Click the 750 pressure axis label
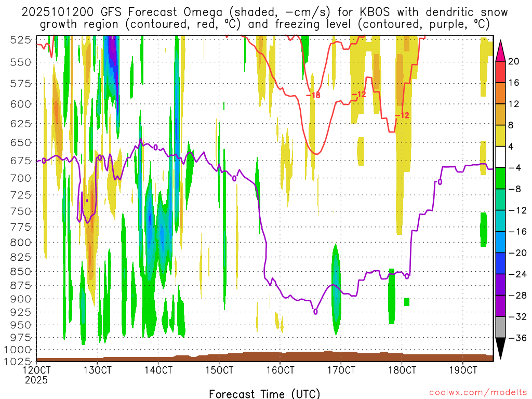The height and width of the screenshot is (399, 532). (21, 211)
